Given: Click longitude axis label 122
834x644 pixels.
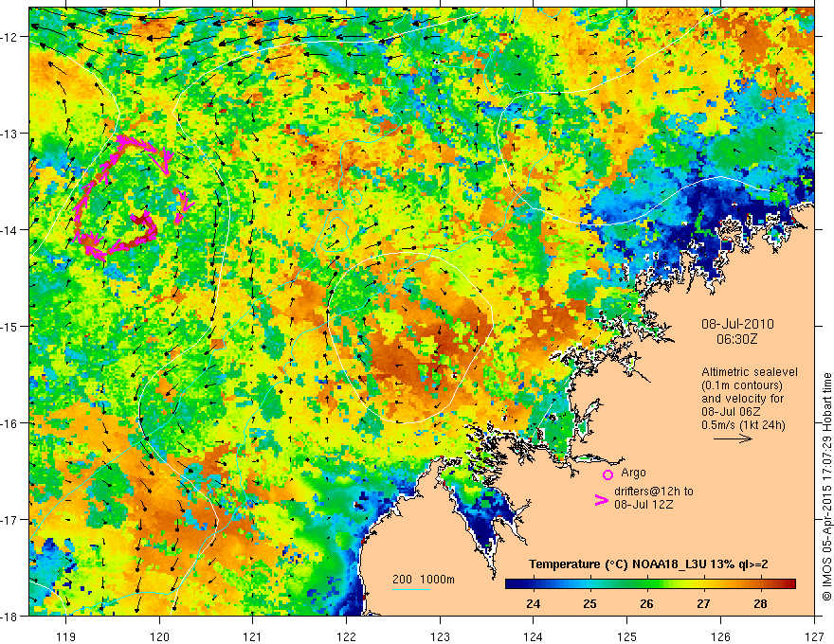Looking at the screenshot, I should tap(346, 636).
